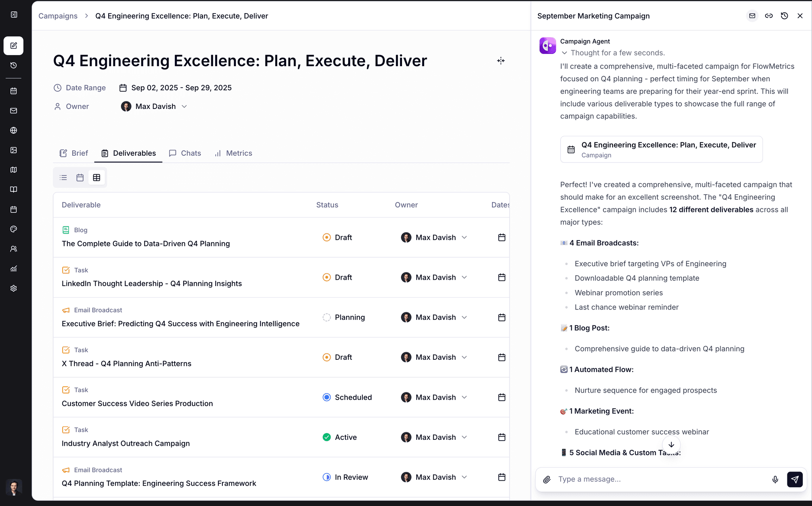Open chat history clock icon in panel header
The image size is (812, 506).
(784, 16)
